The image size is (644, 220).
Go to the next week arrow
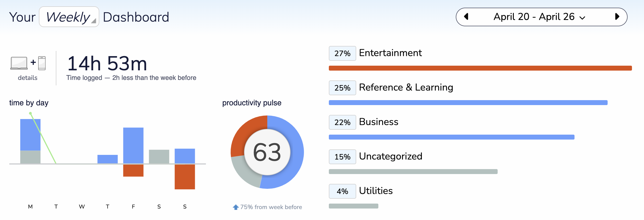[617, 17]
